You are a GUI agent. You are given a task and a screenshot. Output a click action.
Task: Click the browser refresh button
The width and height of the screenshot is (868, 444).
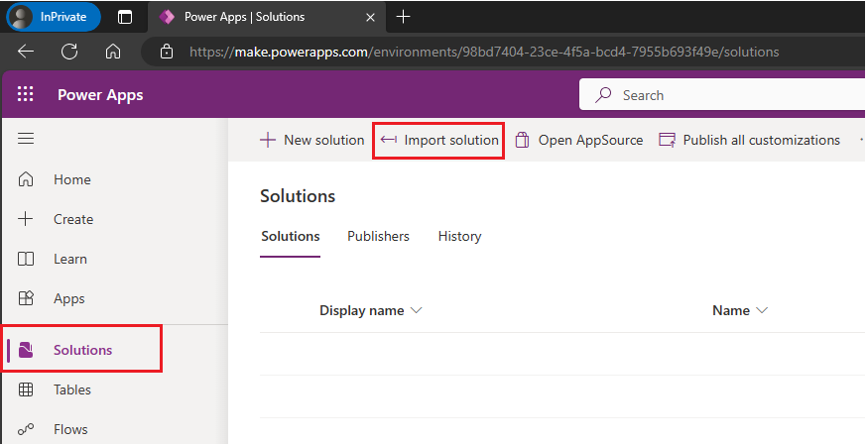pyautogui.click(x=69, y=52)
